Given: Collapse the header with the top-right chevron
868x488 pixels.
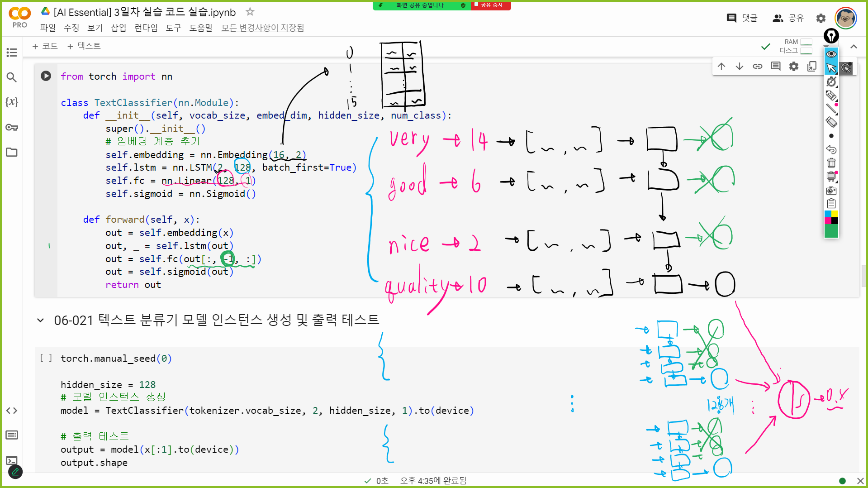Looking at the screenshot, I should pos(854,47).
